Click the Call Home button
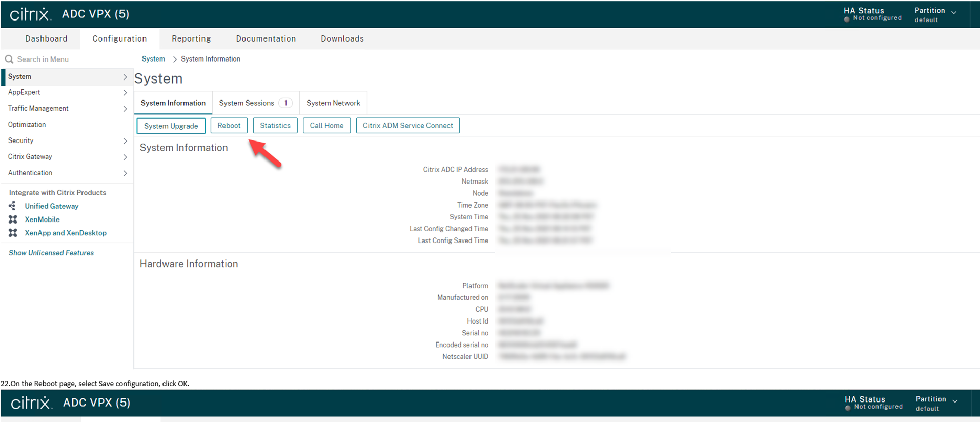Viewport: 980px width, 422px height. tap(326, 126)
